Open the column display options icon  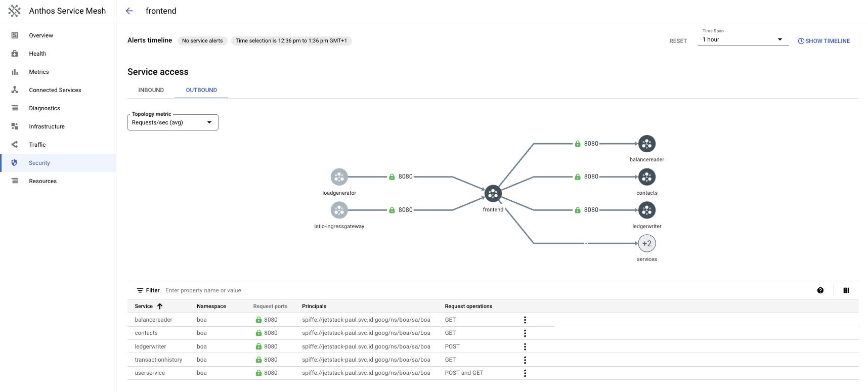pyautogui.click(x=846, y=290)
